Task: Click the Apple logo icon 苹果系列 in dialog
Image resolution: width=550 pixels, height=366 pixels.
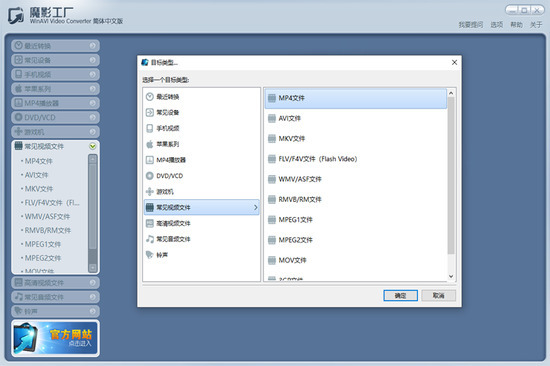Action: (150, 144)
